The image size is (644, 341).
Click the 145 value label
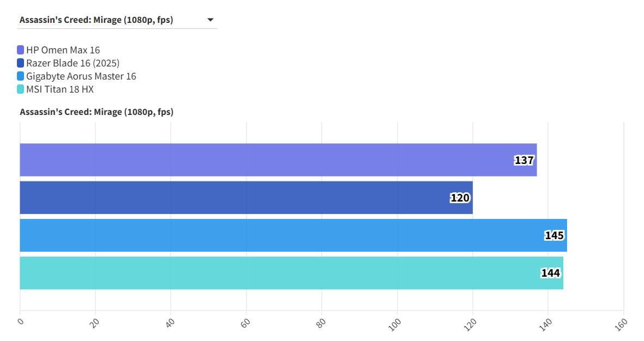[554, 235]
